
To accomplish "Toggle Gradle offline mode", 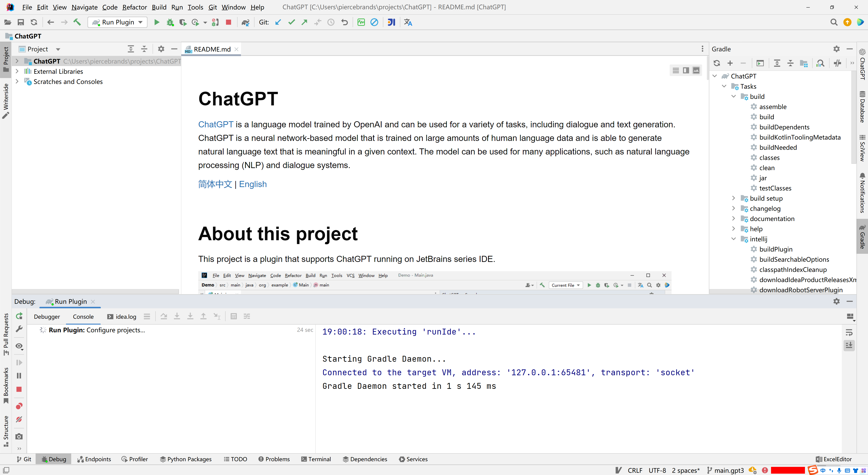I will 837,63.
